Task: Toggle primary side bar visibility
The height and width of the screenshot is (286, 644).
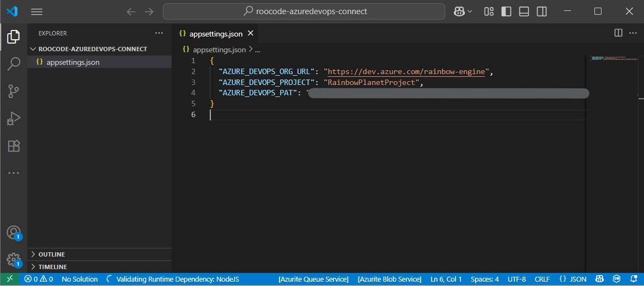Action: pyautogui.click(x=506, y=11)
